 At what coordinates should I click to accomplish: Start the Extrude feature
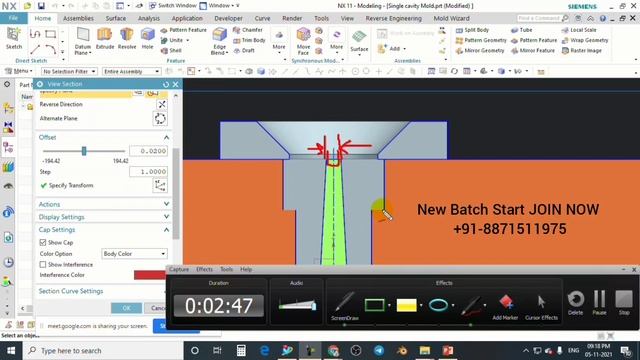[105, 39]
